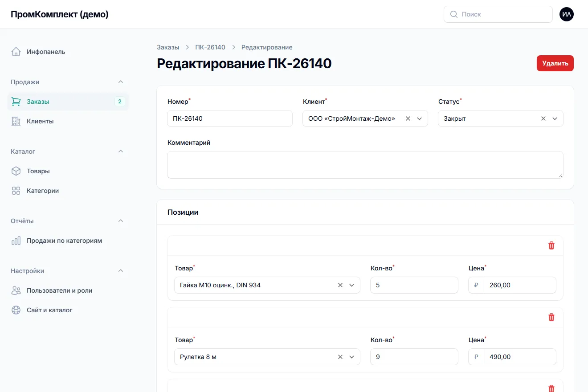
Task: Click the ПромКомплект (демо) brand title
Action: pos(60,14)
